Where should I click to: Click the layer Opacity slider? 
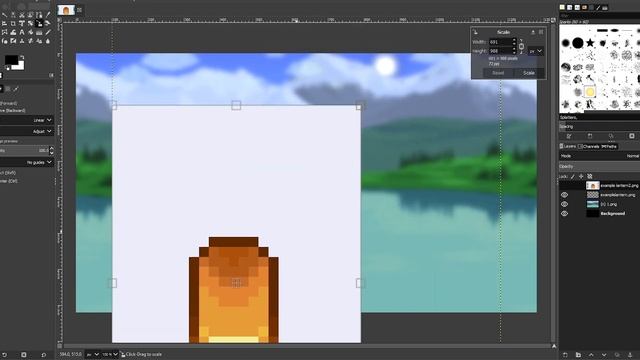(x=600, y=167)
